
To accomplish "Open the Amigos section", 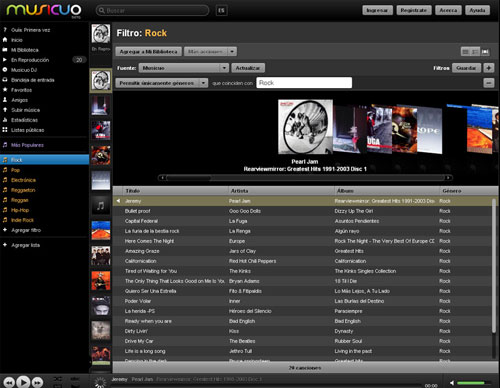I will point(19,100).
